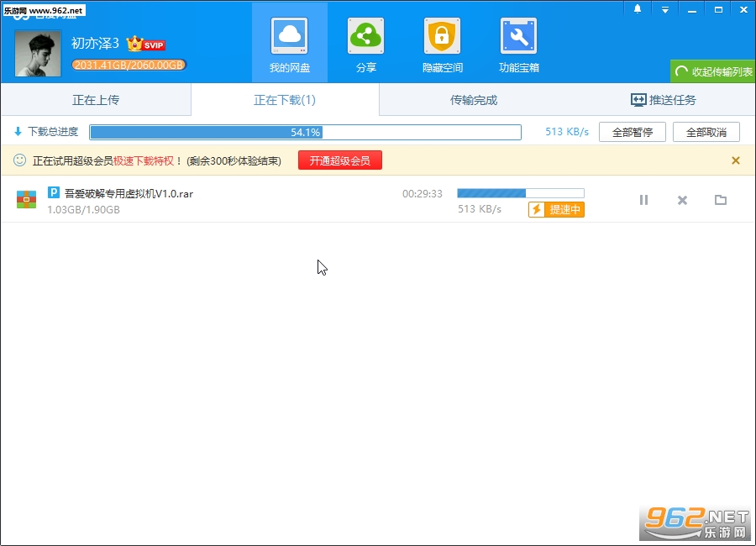Click the blue P badge beside filename
Screen dimensions: 756x546
(x=54, y=193)
